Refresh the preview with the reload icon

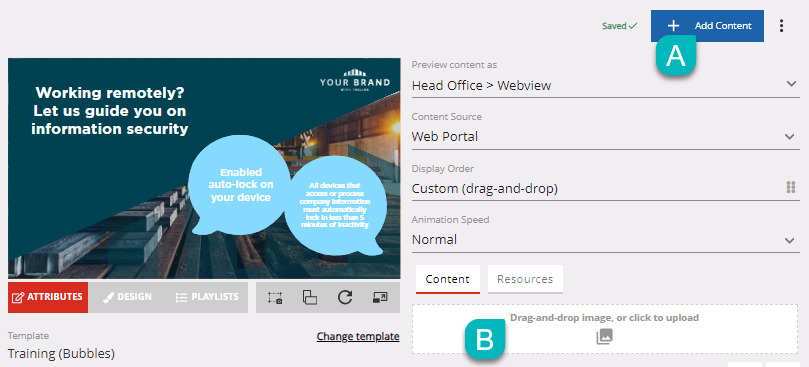345,297
